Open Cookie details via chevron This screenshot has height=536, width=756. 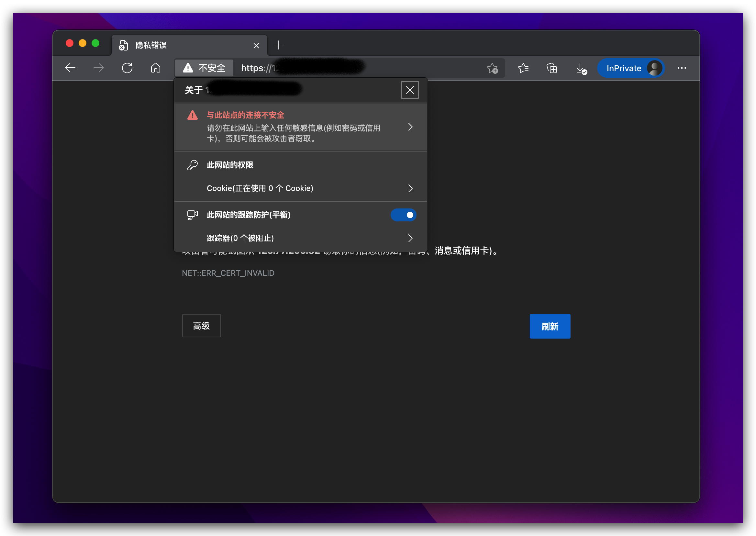[x=410, y=188]
